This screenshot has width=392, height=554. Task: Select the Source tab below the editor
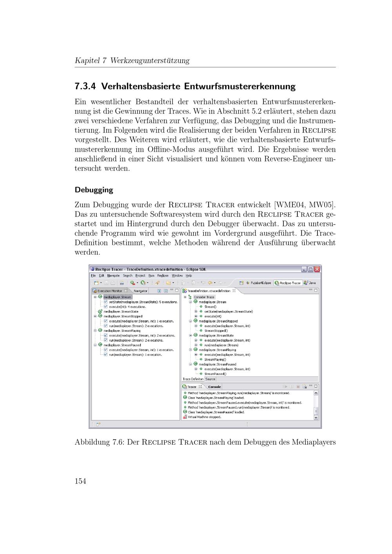click(211, 379)
